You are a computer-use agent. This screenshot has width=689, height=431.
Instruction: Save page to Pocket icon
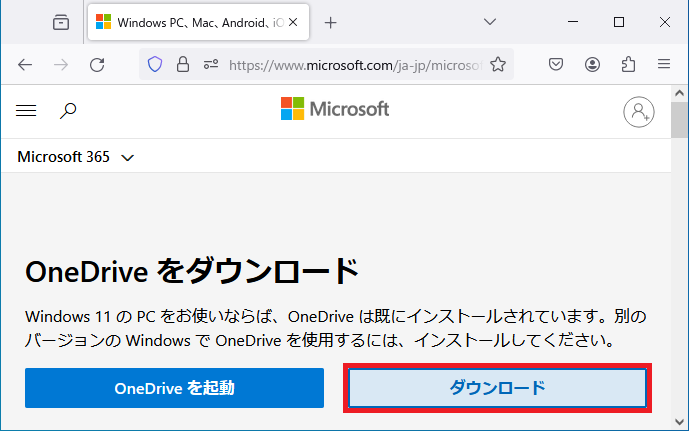[x=556, y=65]
